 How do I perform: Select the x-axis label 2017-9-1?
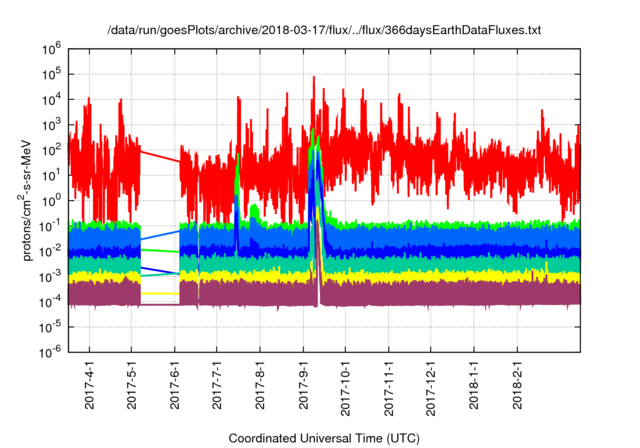(x=303, y=388)
